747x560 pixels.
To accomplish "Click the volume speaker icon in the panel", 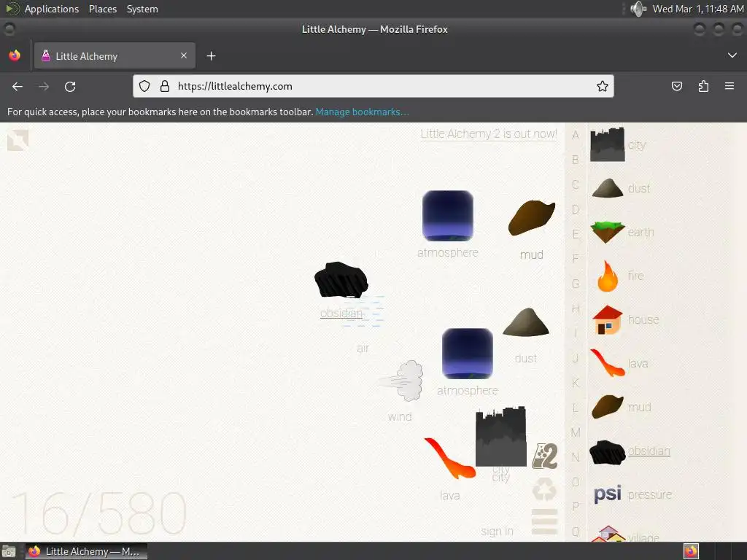I will coord(638,9).
